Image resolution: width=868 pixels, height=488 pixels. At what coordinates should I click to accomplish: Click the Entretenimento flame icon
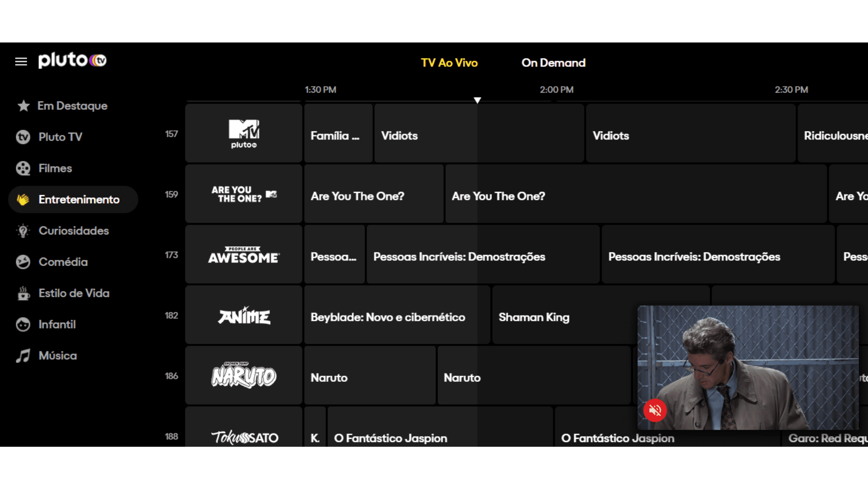pyautogui.click(x=22, y=199)
